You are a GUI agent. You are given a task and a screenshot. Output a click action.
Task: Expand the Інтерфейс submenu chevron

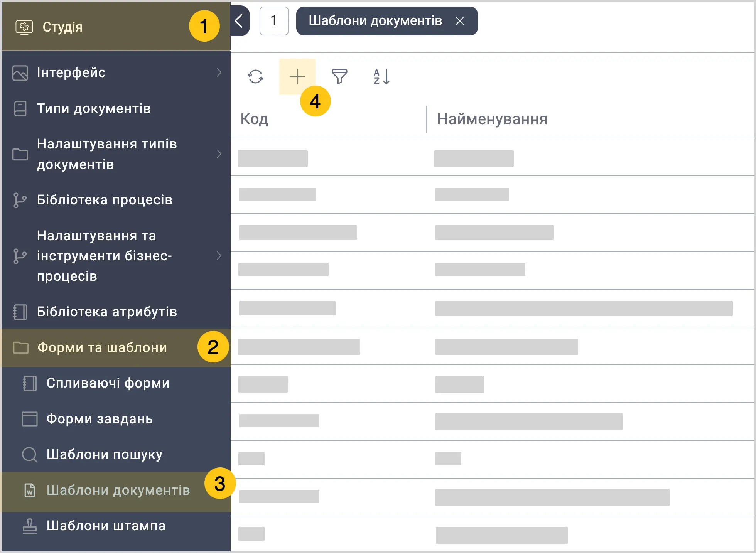point(219,72)
